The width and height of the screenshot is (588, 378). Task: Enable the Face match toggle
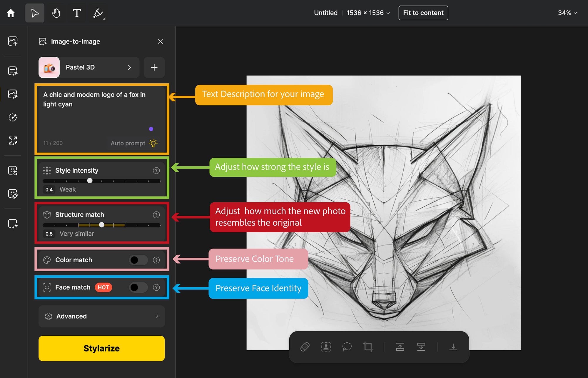pos(138,287)
